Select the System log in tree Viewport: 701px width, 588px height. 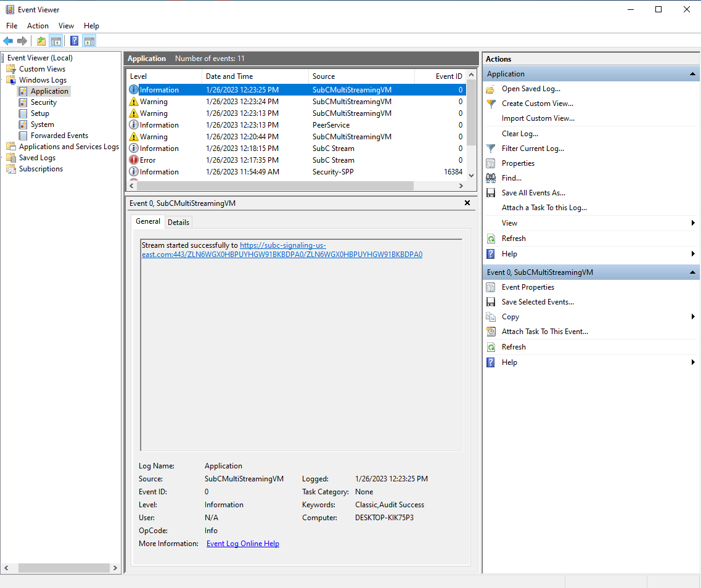coord(42,125)
